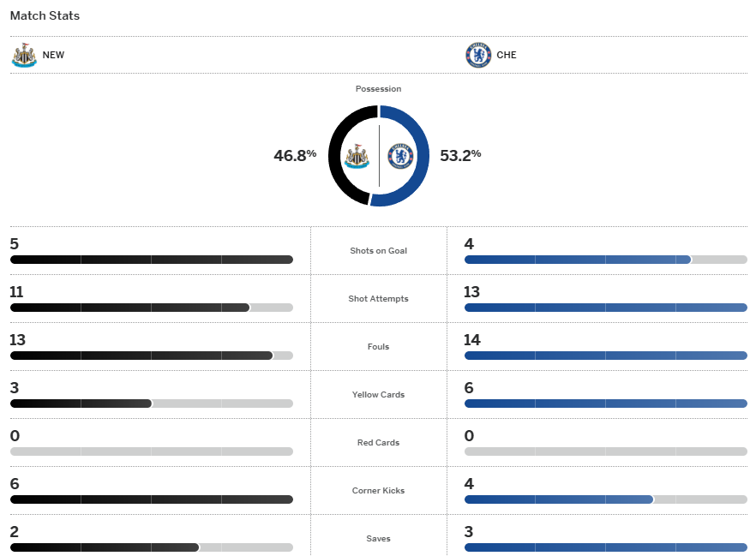Click the Corner Kicks stat label
The image size is (756, 556).
tap(378, 491)
